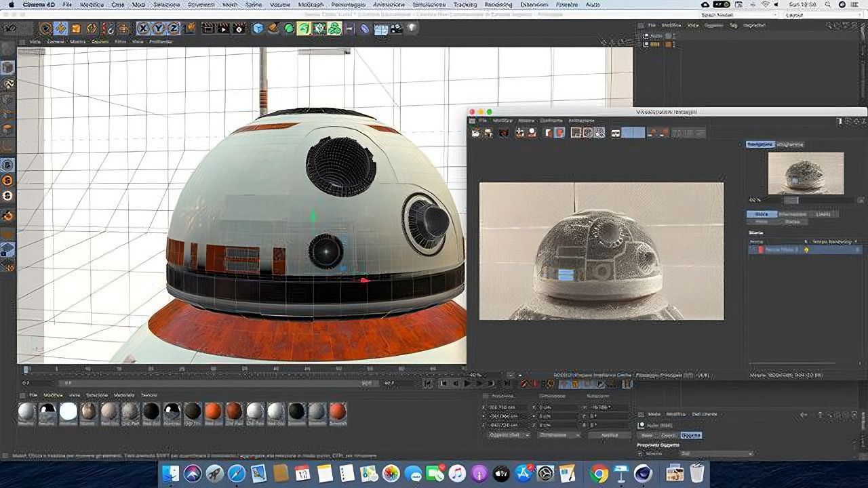Click the green Subdivision Surface generator icon

pos(289,28)
